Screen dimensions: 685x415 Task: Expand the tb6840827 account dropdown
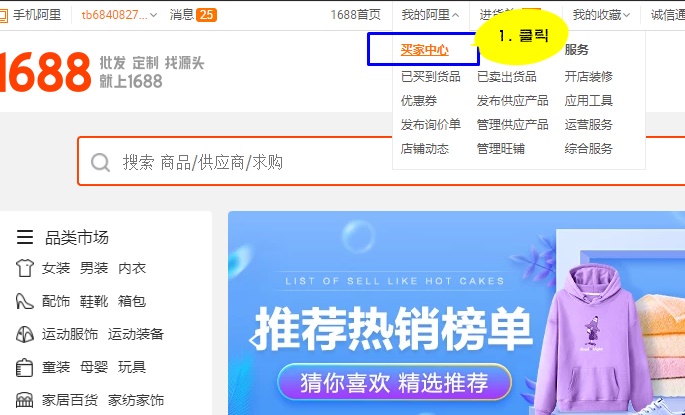pyautogui.click(x=119, y=15)
